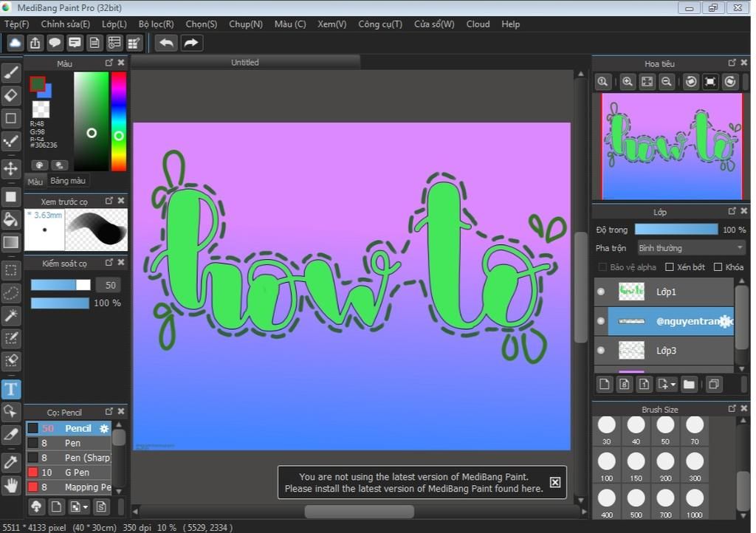This screenshot has height=533, width=756.
Task: Adjust the Độ trong opacity slider
Action: [676, 230]
